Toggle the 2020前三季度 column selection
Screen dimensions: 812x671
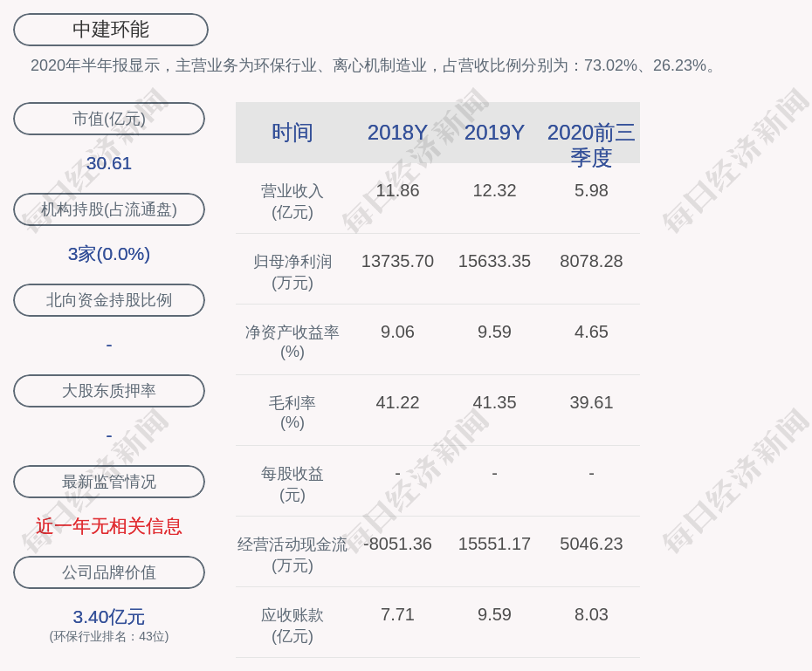[x=591, y=145]
